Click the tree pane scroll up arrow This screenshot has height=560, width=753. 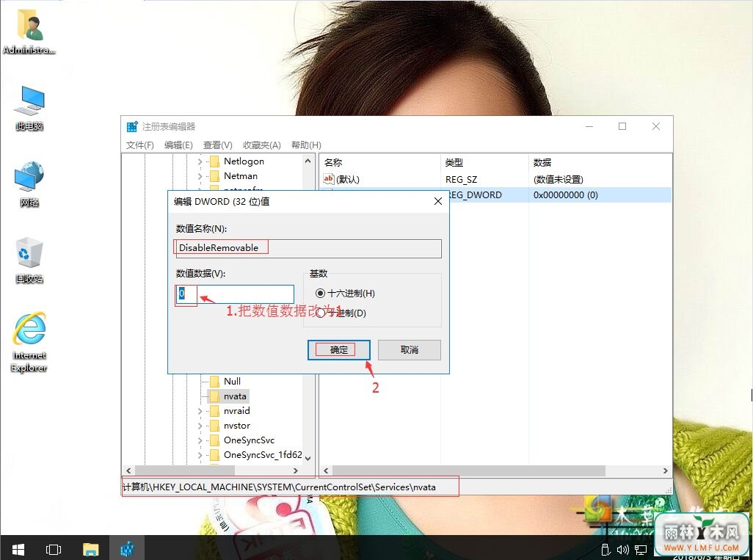click(308, 161)
